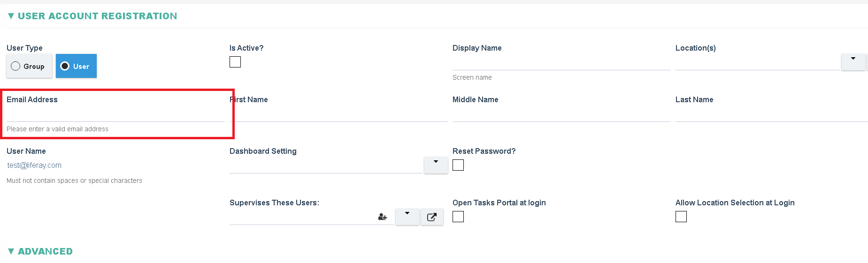Click the Middle Name input field
This screenshot has width=868, height=263.
[561, 114]
